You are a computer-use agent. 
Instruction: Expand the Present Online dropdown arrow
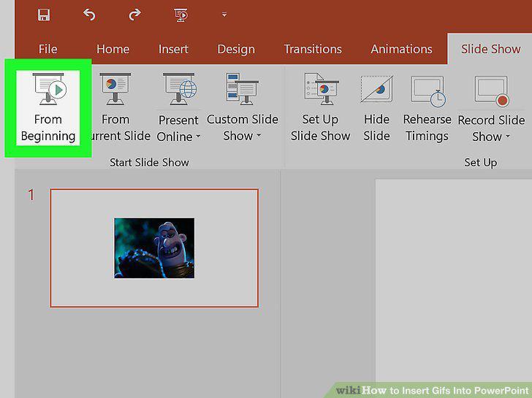(198, 137)
